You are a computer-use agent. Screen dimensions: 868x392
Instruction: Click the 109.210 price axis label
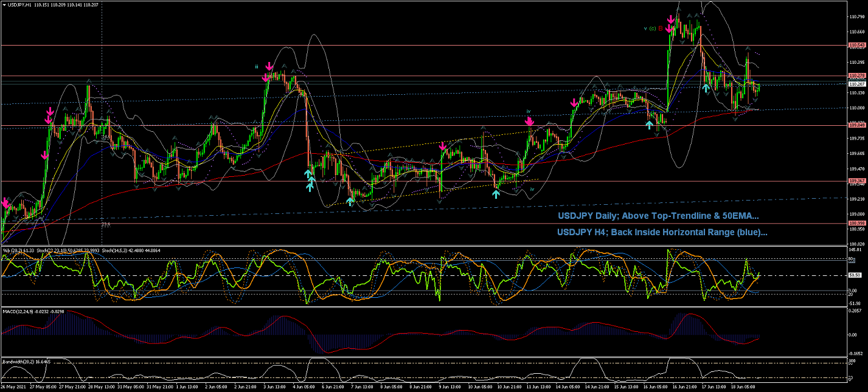(857, 199)
